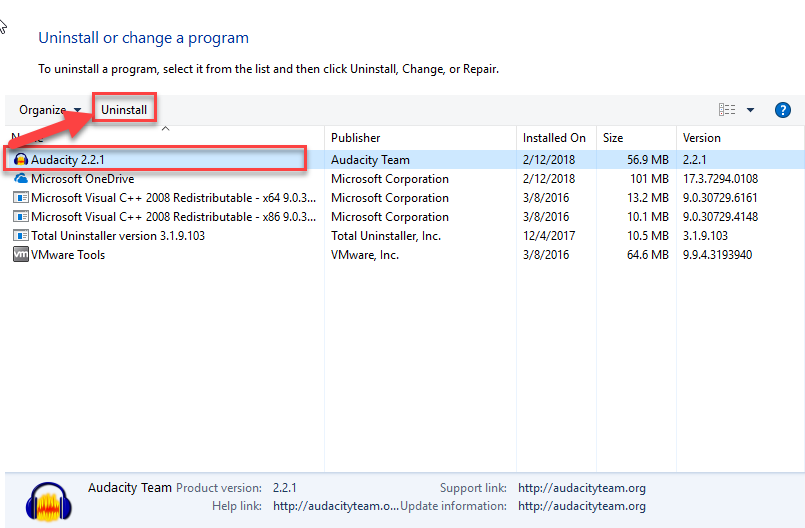Select Visual C++ 2008 Redistributable x64 entry
The image size is (805, 528).
(173, 198)
